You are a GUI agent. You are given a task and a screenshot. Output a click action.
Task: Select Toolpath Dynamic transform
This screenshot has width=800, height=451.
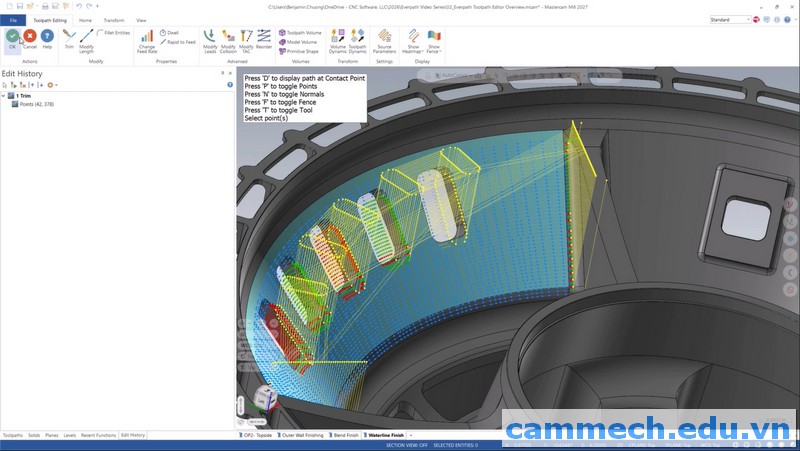pyautogui.click(x=358, y=41)
